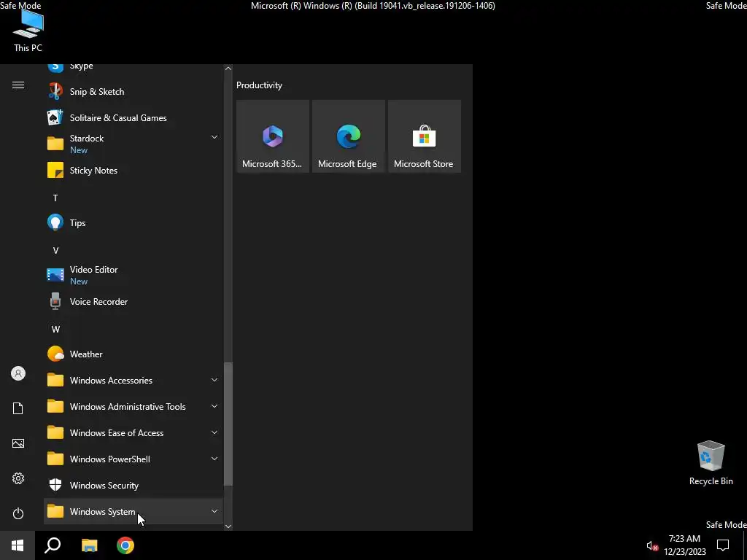Open the Action Center notifications
This screenshot has width=747, height=560.
point(723,545)
